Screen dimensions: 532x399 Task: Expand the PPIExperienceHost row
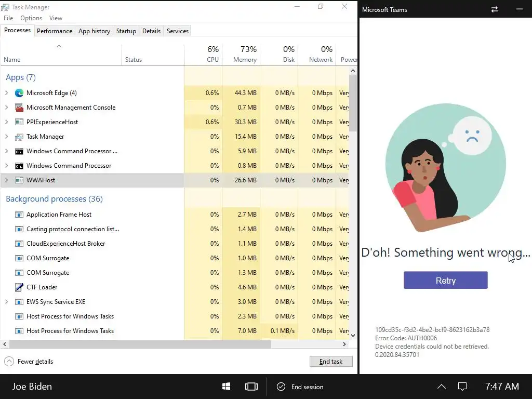6,122
